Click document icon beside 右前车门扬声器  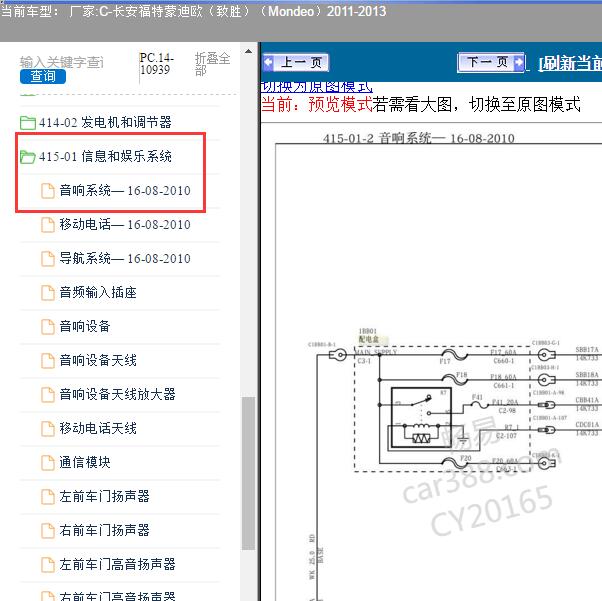(x=48, y=531)
